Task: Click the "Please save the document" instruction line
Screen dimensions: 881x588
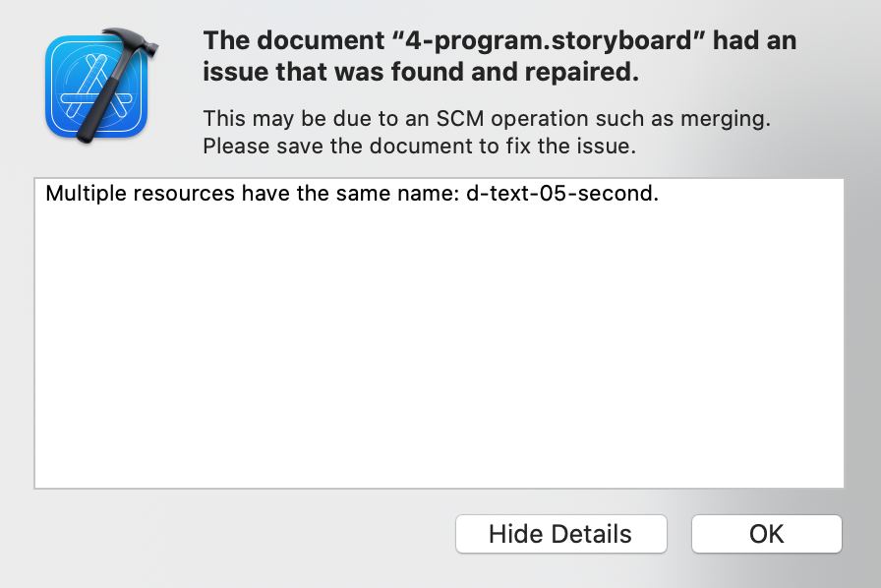Action: tap(419, 147)
